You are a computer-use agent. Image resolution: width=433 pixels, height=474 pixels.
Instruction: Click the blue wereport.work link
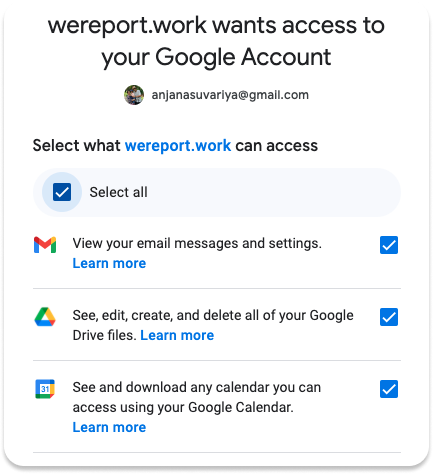(x=178, y=146)
